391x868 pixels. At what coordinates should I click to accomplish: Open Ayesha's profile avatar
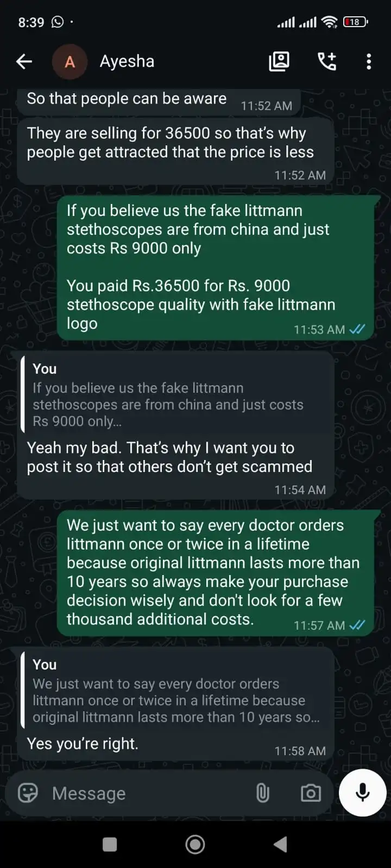70,62
